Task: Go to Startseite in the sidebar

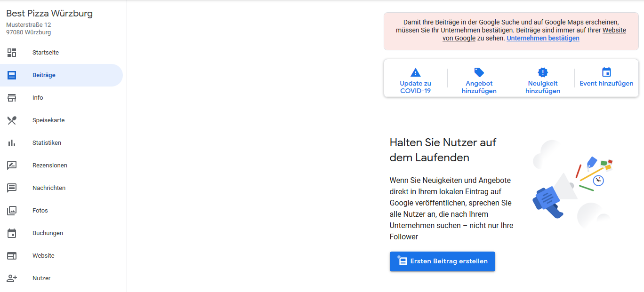Action: (46, 53)
